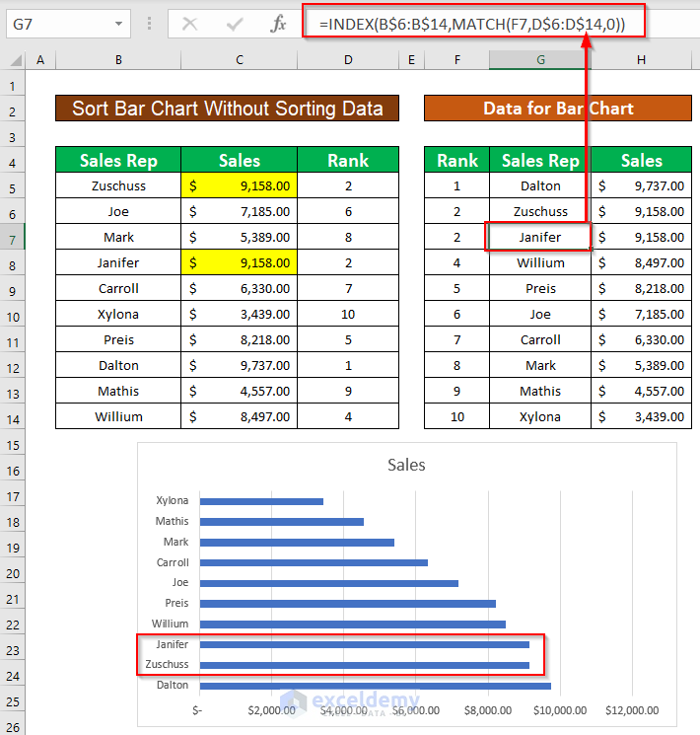Viewport: 700px width, 735px height.
Task: Select the Sales cell 8,218.00 for Preis in column C
Action: (240, 339)
